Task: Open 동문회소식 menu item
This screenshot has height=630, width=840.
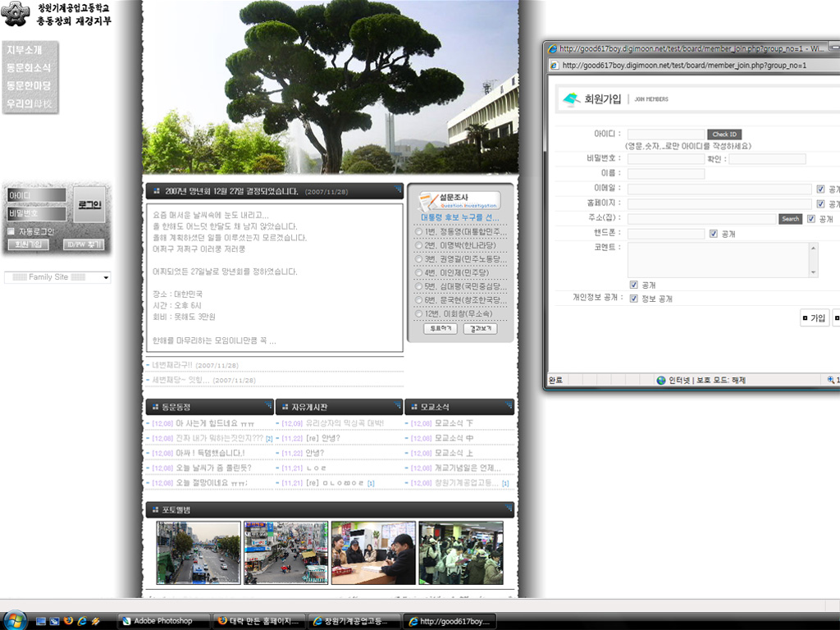Action: (29, 68)
